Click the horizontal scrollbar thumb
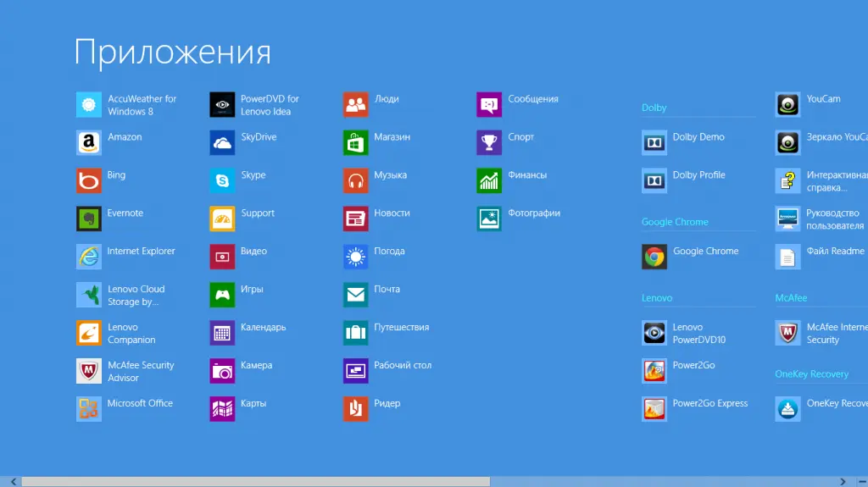Screen dimensions: 868x487 click(x=256, y=482)
